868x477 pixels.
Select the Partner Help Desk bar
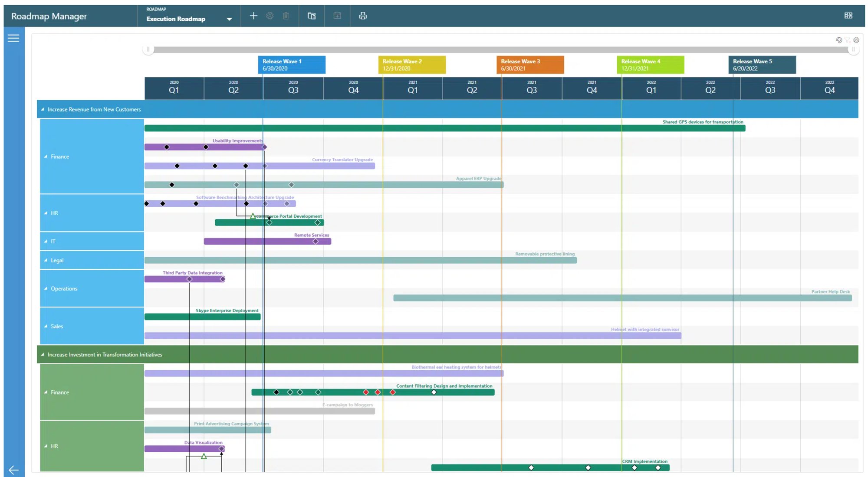point(622,298)
